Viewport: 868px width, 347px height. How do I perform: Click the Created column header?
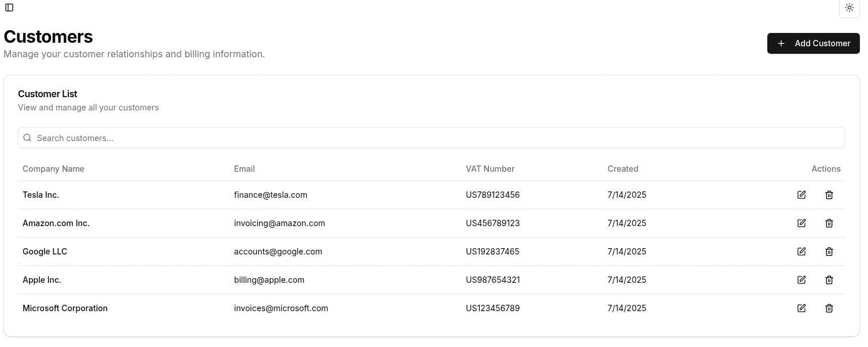(623, 168)
